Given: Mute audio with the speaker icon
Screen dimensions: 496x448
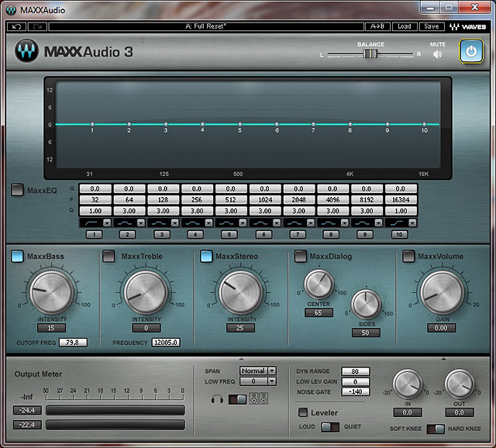Looking at the screenshot, I should point(437,54).
